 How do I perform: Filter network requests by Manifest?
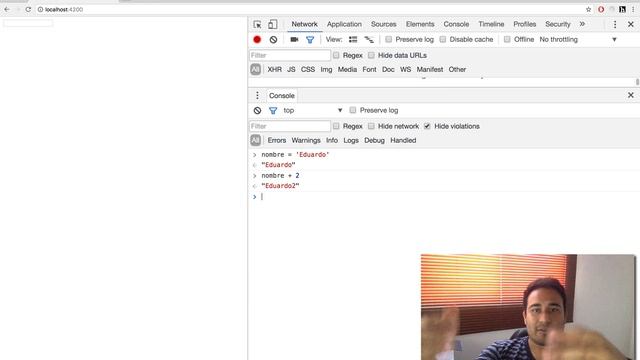coord(430,69)
